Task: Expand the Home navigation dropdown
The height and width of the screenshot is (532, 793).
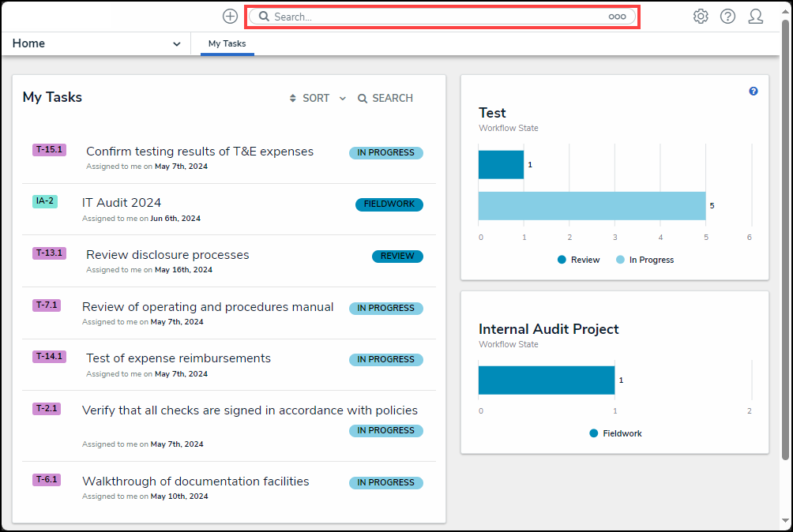Action: tap(176, 44)
